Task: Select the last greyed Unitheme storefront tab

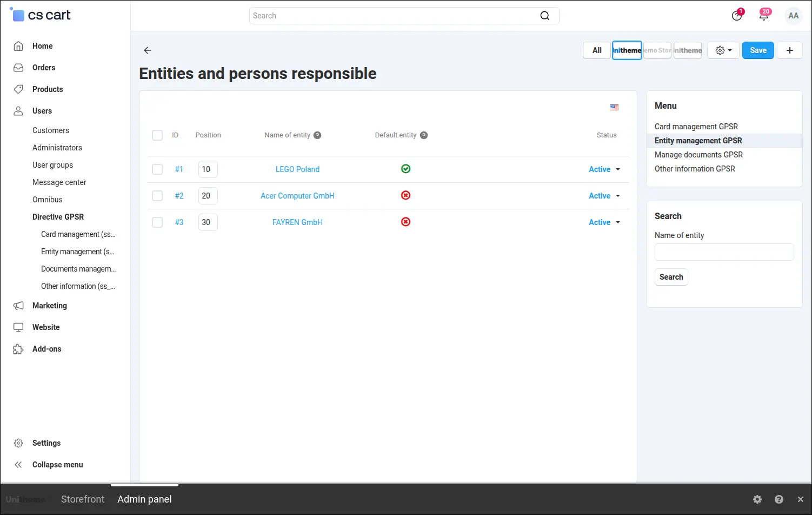Action: coord(688,50)
